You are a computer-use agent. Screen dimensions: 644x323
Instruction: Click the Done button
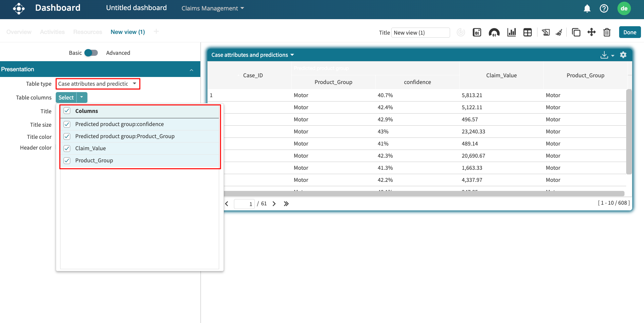630,32
